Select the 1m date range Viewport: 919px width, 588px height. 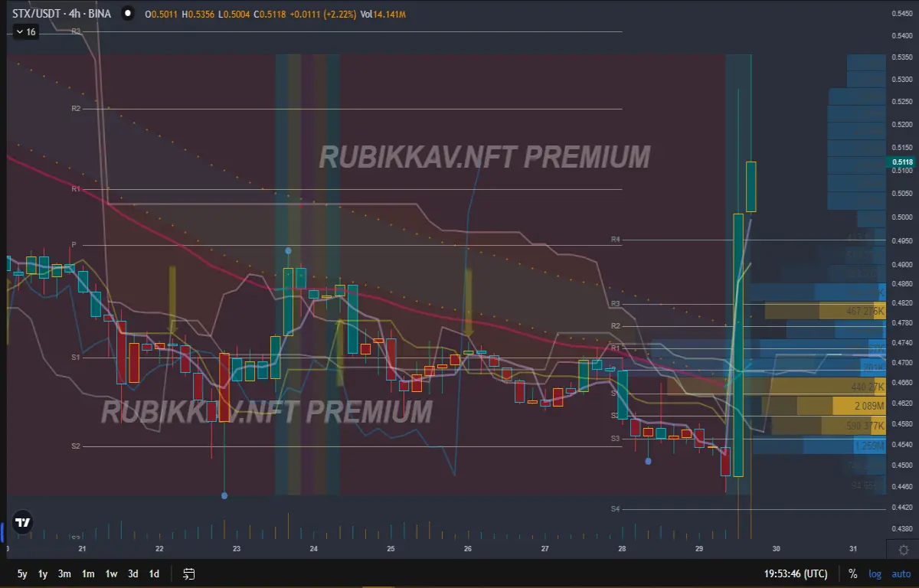point(88,573)
